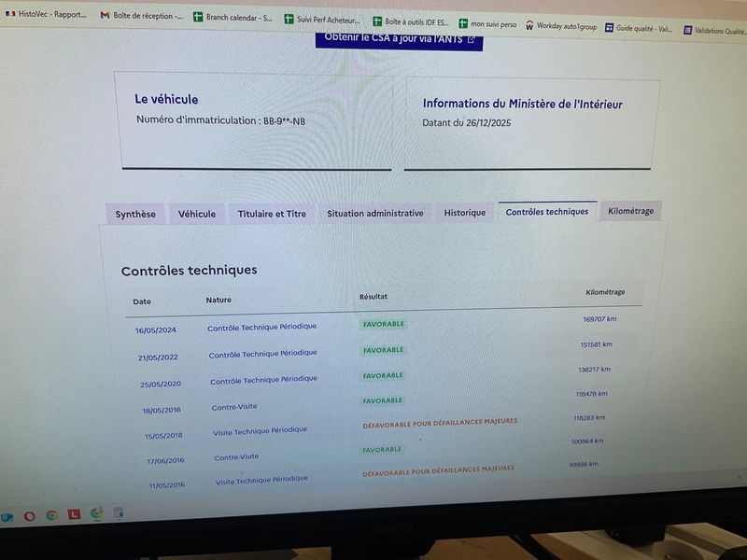Viewport: 747px width, 560px height.
Task: Click DÉFAVORABLE POUR DÉFAILLANCES MAJEURES for 15/05/2018
Action: pyautogui.click(x=440, y=423)
